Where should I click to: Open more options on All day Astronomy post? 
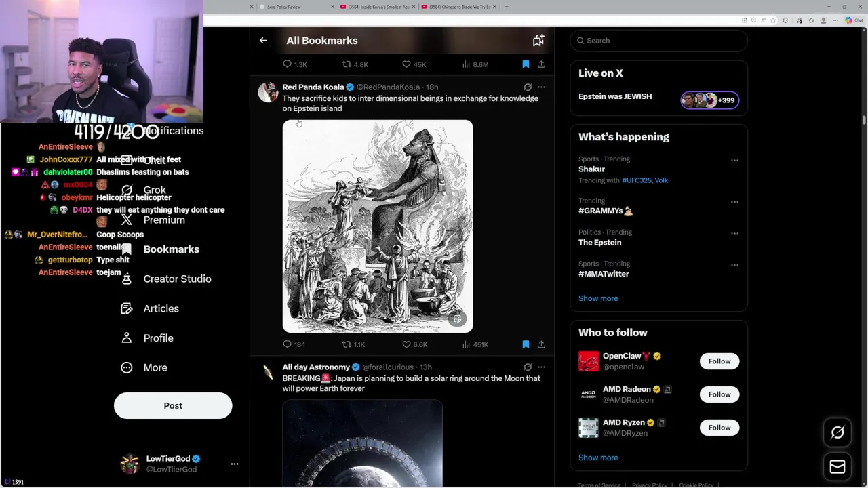pos(541,367)
